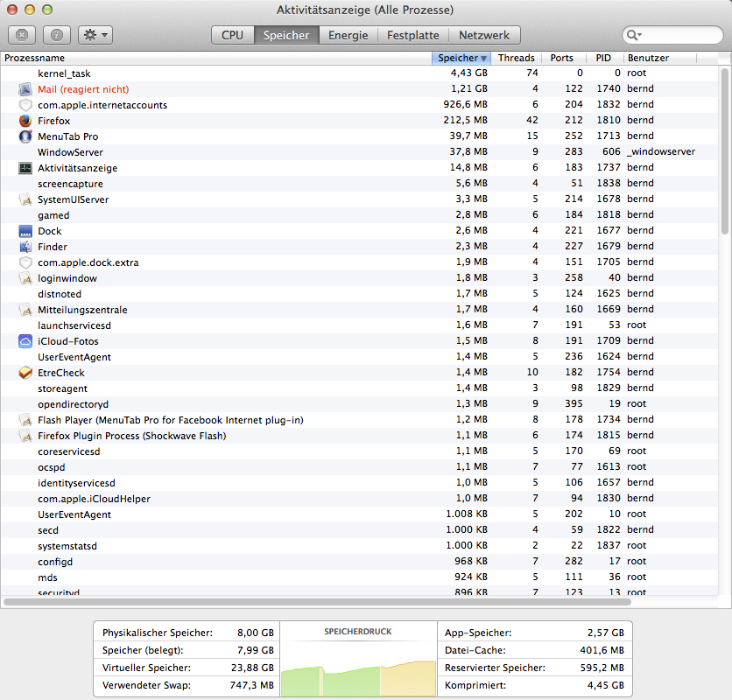Select the ocspd process row
This screenshot has height=700, width=732.
point(360,467)
